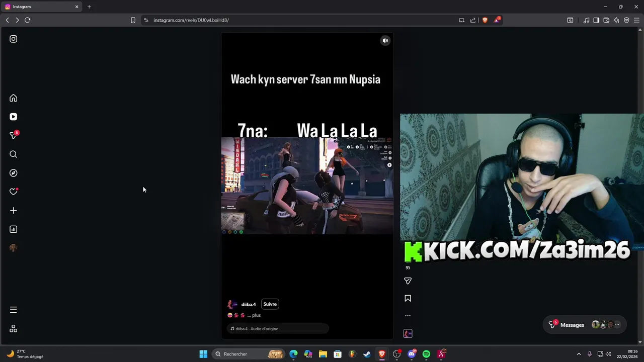Open Brave Rewards triangle icon
Screen dimensions: 644x362
click(497, 20)
